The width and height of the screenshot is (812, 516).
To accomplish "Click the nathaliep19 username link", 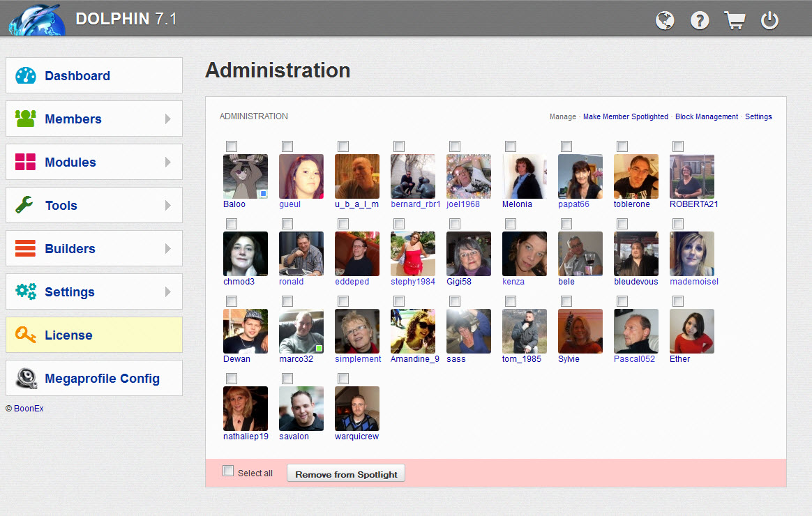I will click(246, 437).
